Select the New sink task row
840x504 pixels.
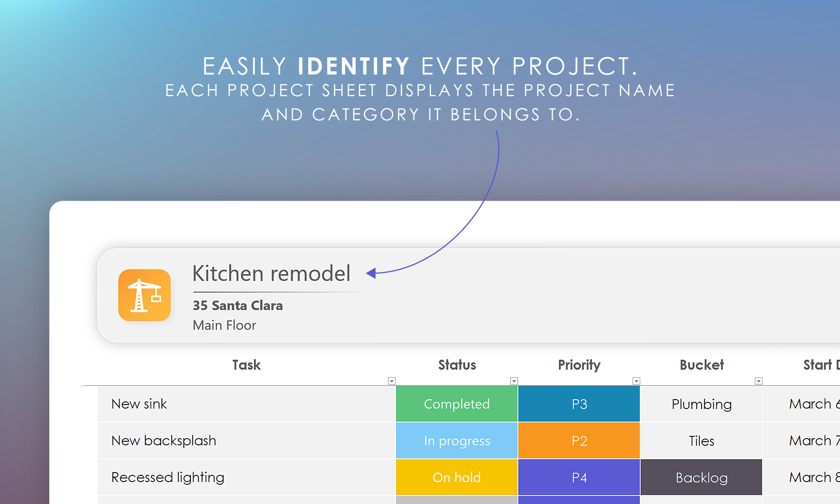click(139, 404)
